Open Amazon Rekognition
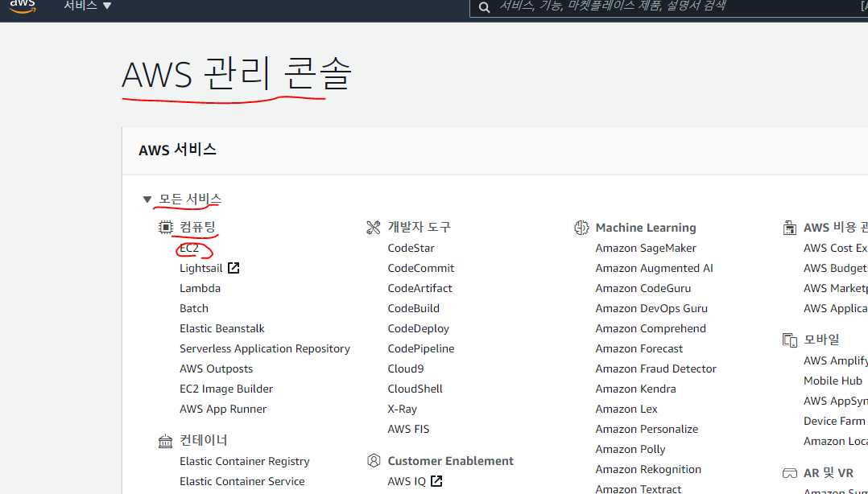The image size is (868, 494). tap(647, 470)
